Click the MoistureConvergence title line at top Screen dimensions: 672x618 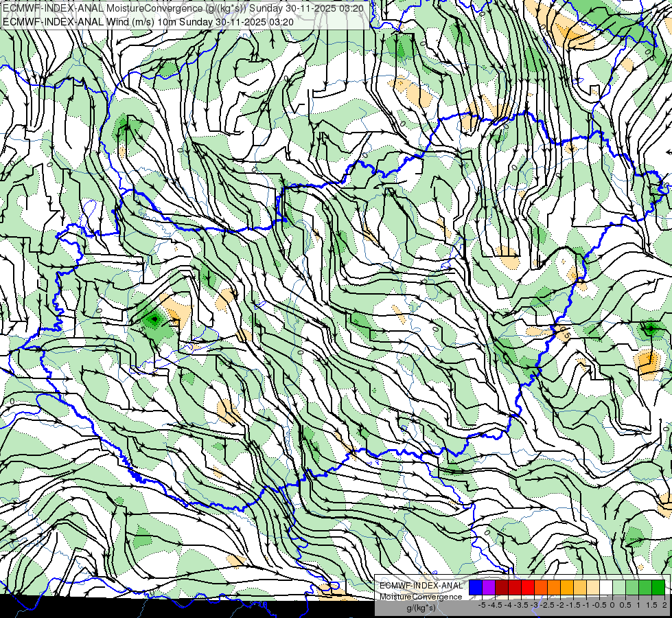(183, 8)
